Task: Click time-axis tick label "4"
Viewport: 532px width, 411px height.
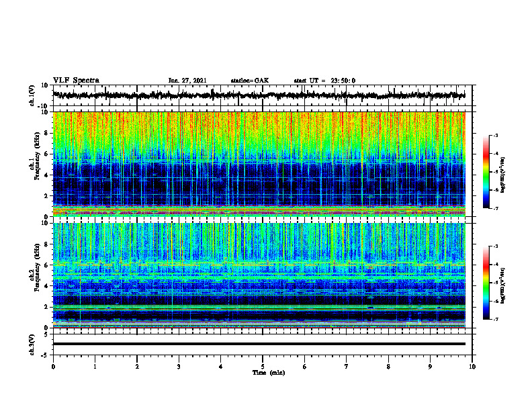Action: [220, 367]
